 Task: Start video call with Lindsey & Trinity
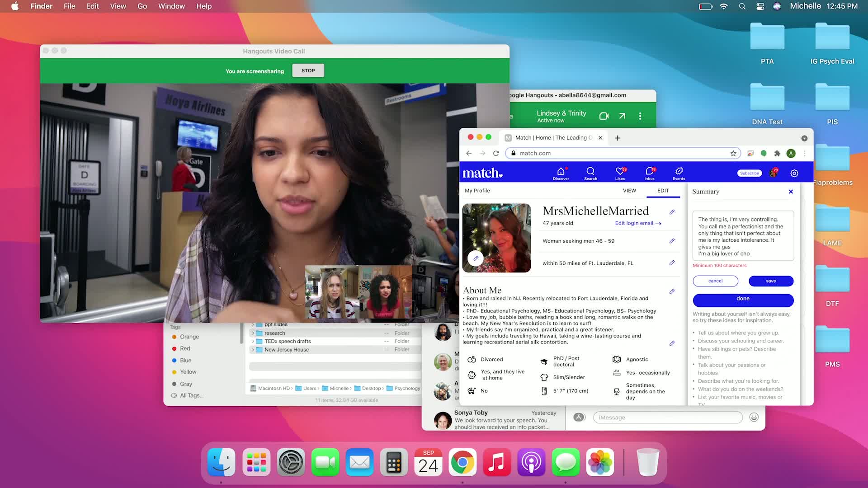[604, 116]
